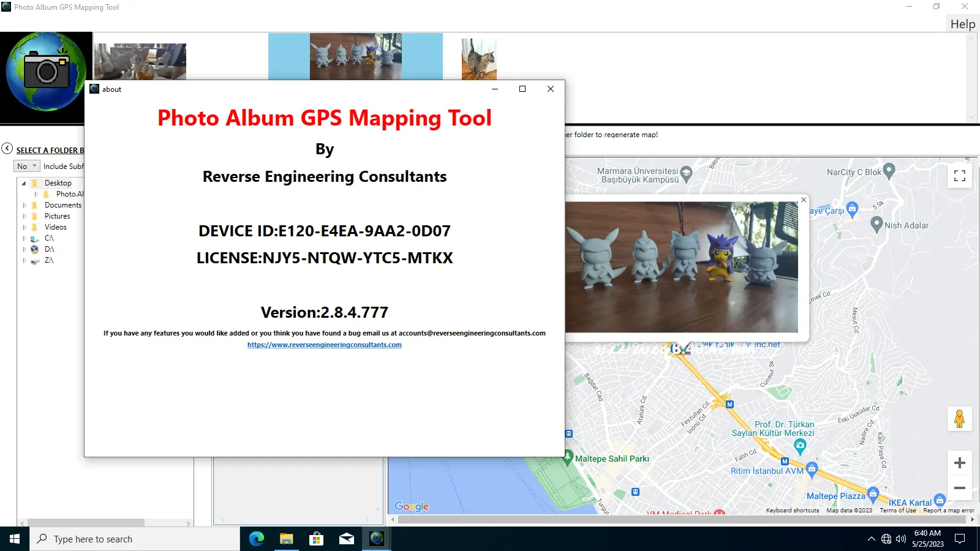Screen dimensions: 980x551
Task: Maximize the about window
Action: (x=522, y=89)
